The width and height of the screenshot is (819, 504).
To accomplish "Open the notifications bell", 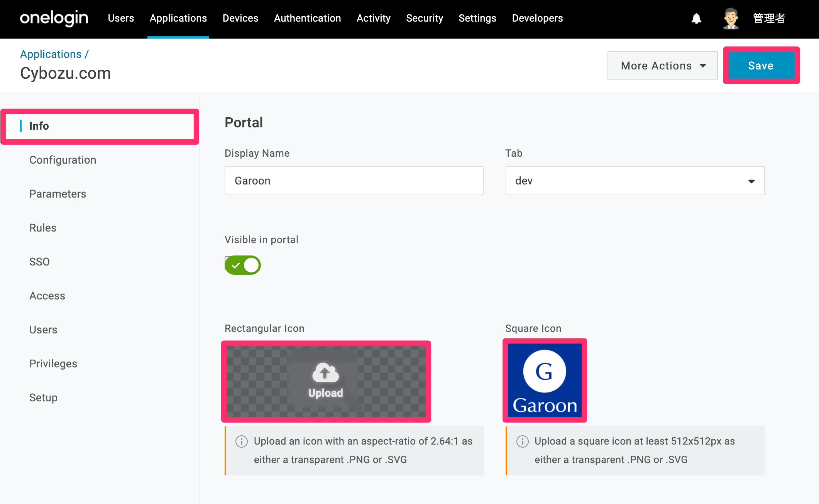I will 696,19.
